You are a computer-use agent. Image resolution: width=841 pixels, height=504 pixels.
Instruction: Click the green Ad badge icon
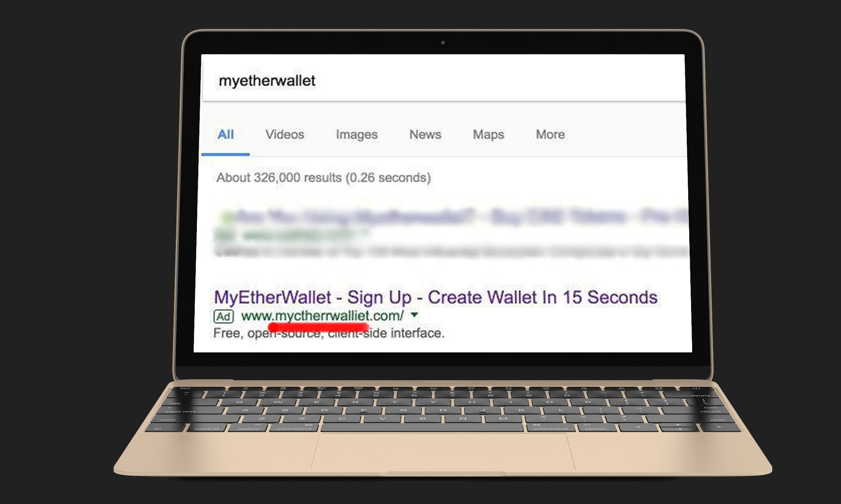[223, 316]
